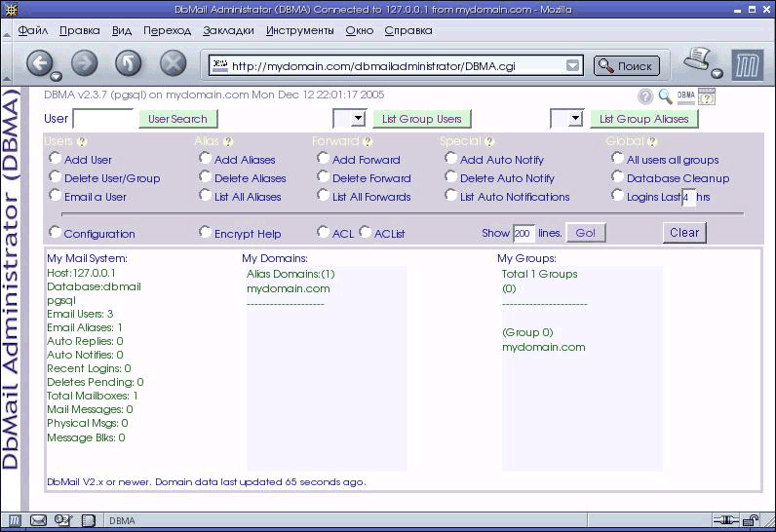776x532 pixels.
Task: Click the User Search button
Action: click(x=177, y=119)
